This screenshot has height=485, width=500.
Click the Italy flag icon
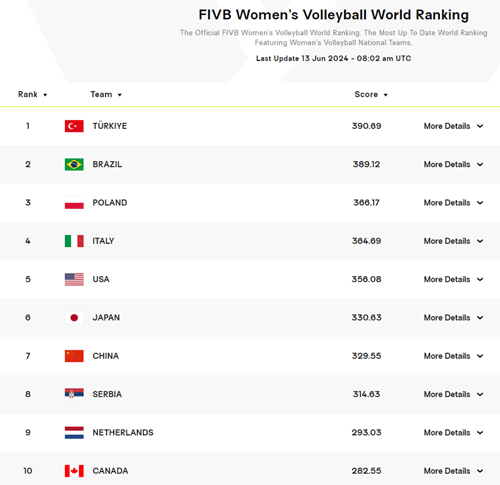click(74, 241)
